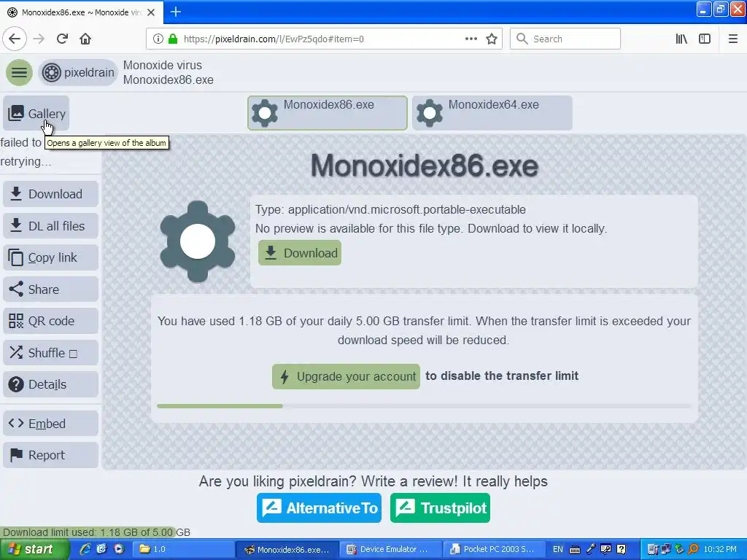Click Copy link button

[50, 257]
